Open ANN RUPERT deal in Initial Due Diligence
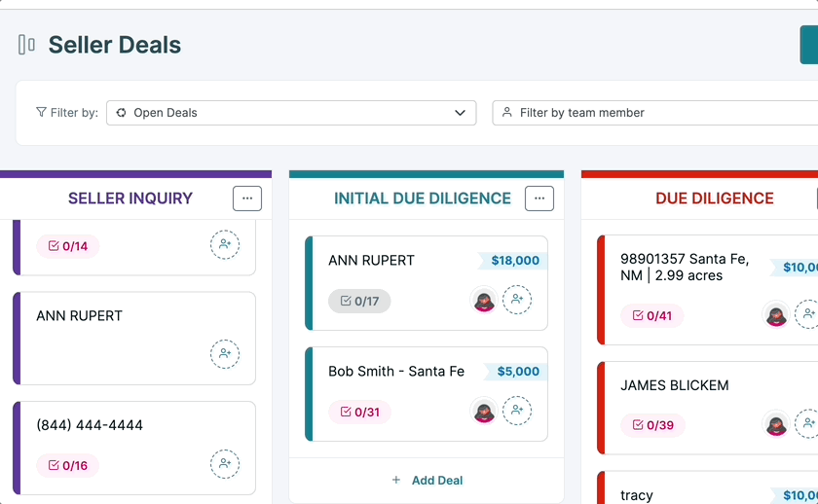 click(x=427, y=283)
